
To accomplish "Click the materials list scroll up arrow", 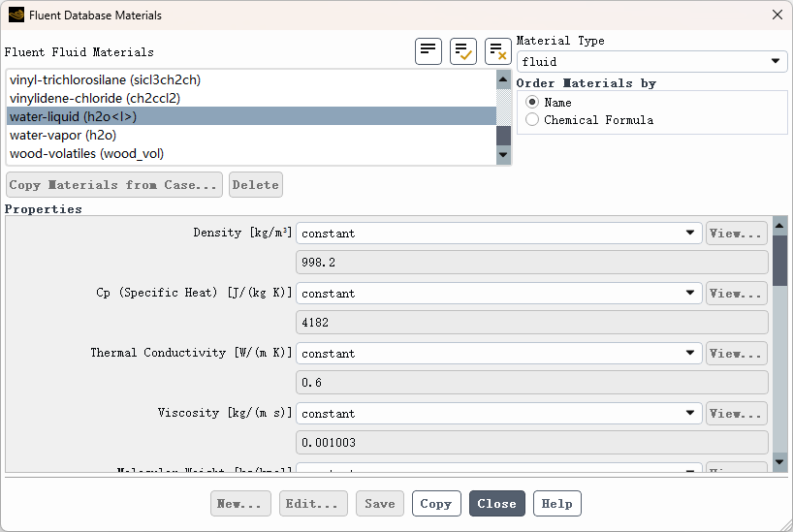I will point(503,79).
